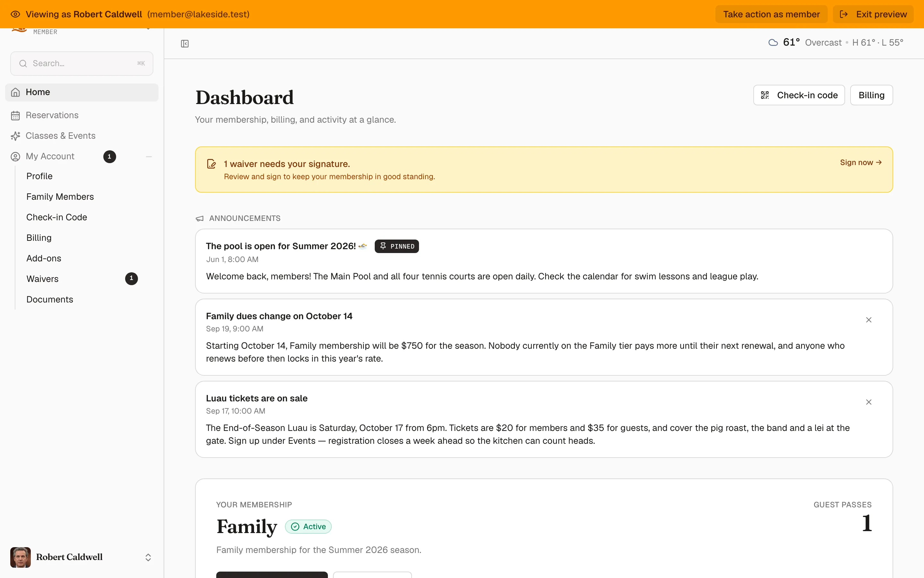Go to Home in sidebar
924x578 pixels.
(x=82, y=92)
